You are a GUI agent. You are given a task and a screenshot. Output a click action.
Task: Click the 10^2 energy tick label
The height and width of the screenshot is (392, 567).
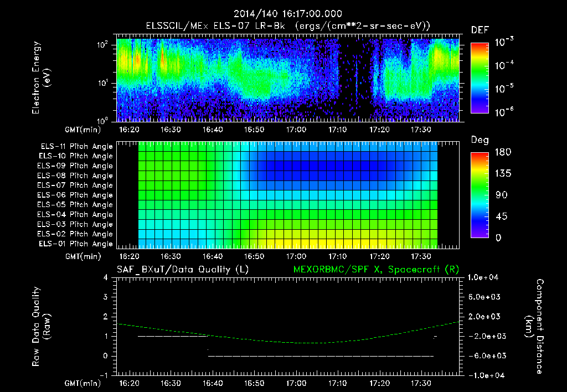102,44
